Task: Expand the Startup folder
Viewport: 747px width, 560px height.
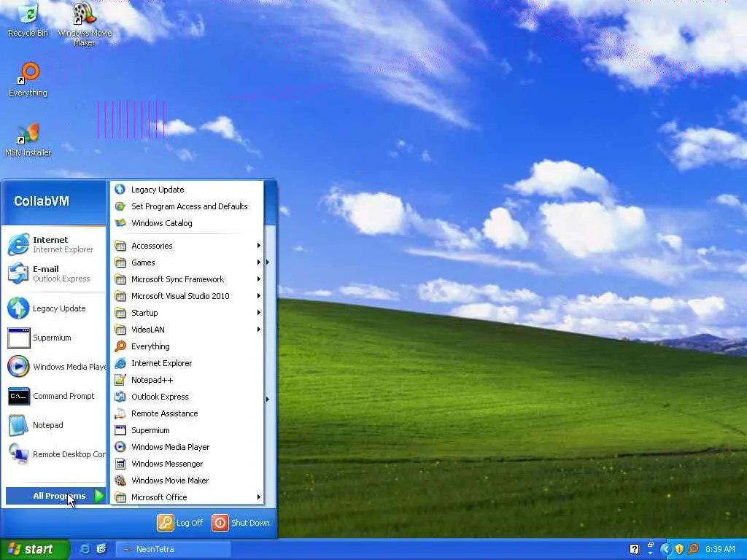Action: (x=187, y=312)
